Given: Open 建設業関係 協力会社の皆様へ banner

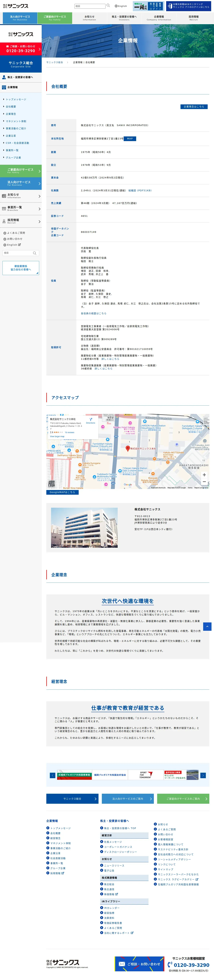Looking at the screenshot, I should tap(21, 268).
